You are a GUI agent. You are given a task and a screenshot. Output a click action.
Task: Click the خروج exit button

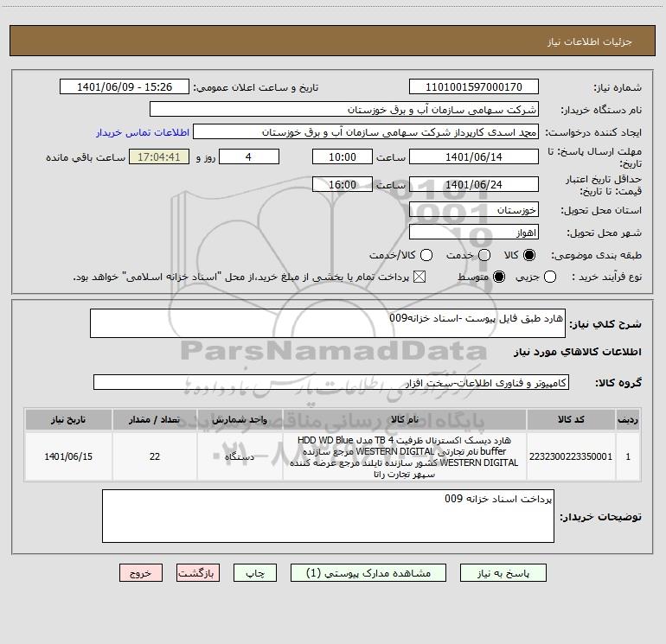[141, 573]
